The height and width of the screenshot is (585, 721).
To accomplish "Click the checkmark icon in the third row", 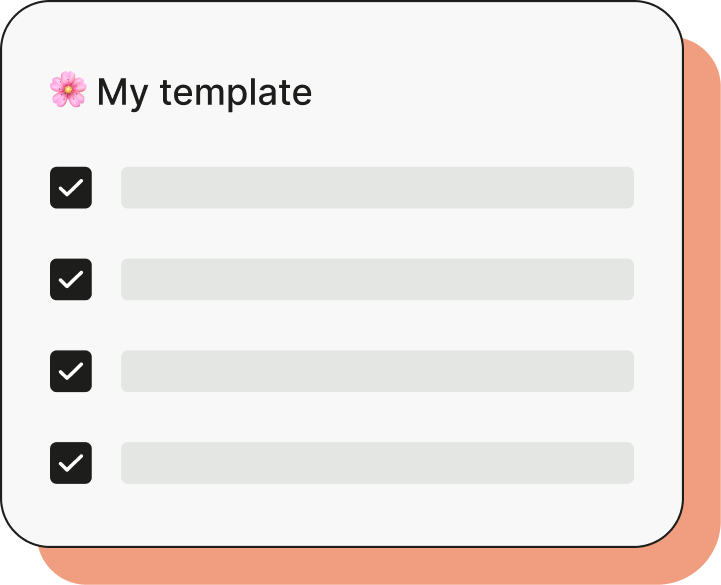I will (x=71, y=371).
